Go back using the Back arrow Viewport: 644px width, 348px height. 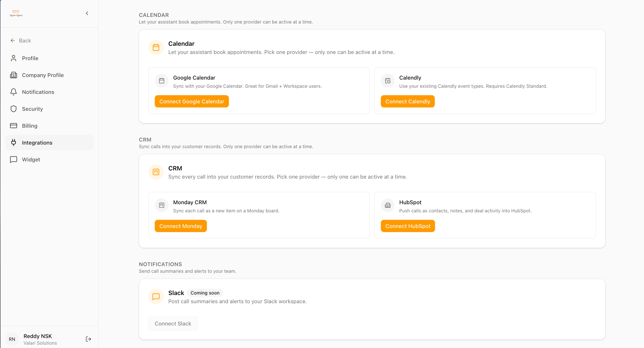point(20,40)
